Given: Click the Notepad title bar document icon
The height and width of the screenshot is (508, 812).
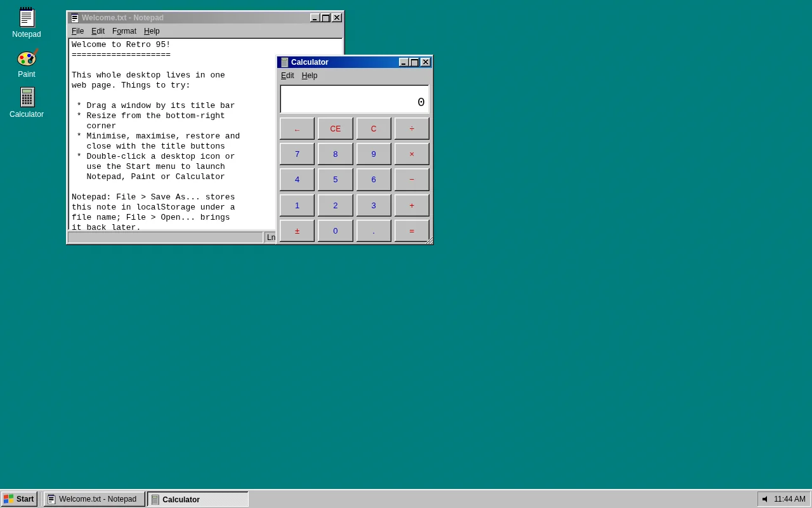Looking at the screenshot, I should [x=75, y=18].
